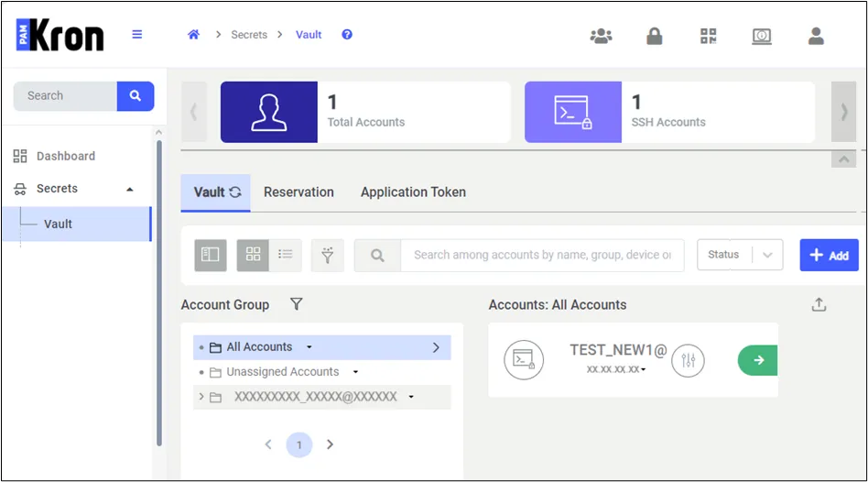This screenshot has height=482, width=868.
Task: Switch to grid view layout
Action: [x=253, y=255]
